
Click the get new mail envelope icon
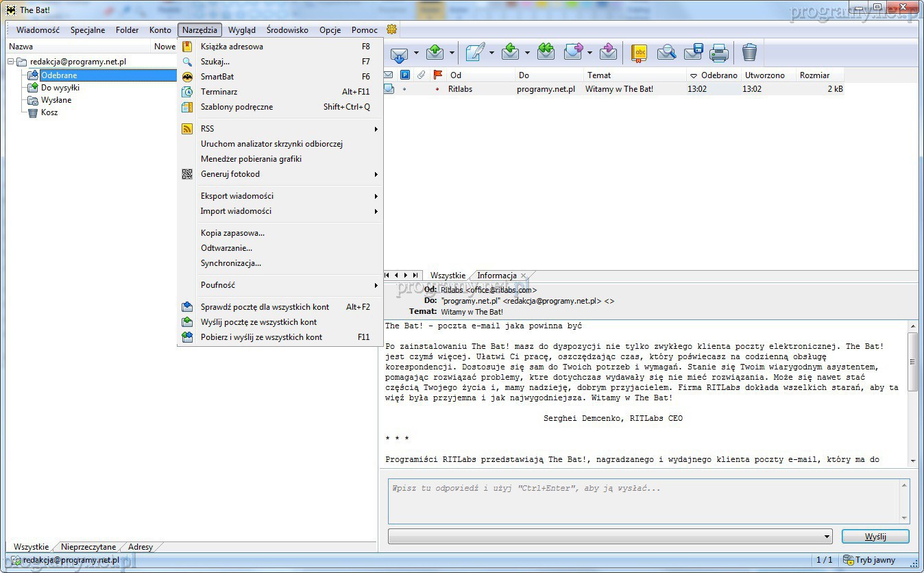coord(399,53)
